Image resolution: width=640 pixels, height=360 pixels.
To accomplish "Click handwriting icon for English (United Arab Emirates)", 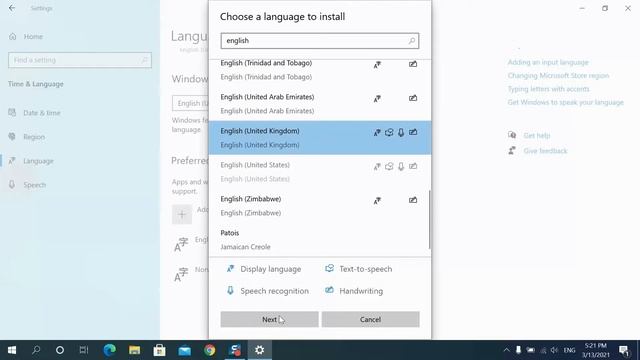I will [413, 98].
